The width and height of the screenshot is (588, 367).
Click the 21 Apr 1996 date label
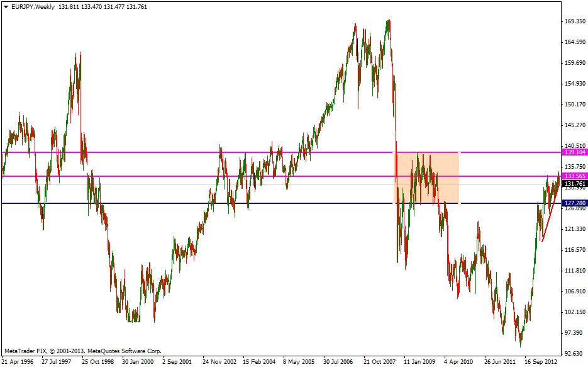[x=17, y=362]
